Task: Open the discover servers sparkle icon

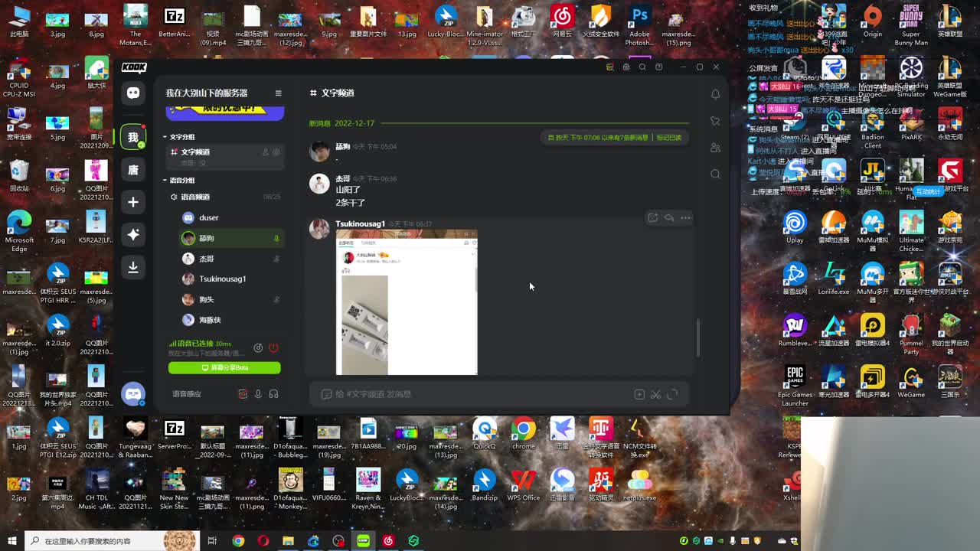Action: tap(133, 234)
